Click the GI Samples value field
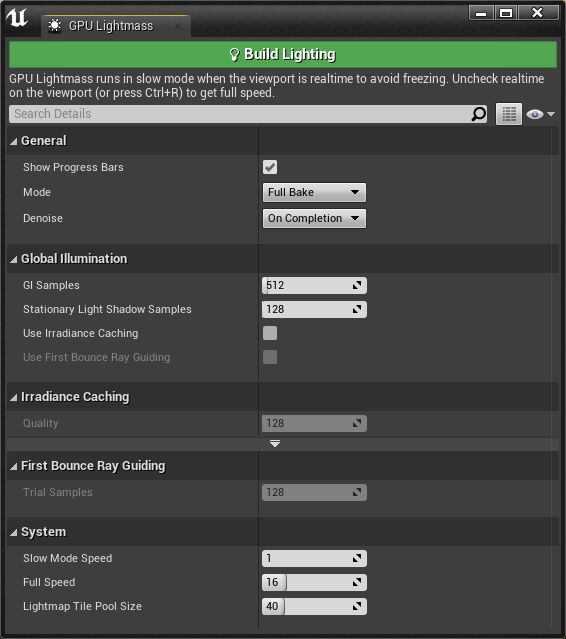The image size is (566, 639). 314,285
